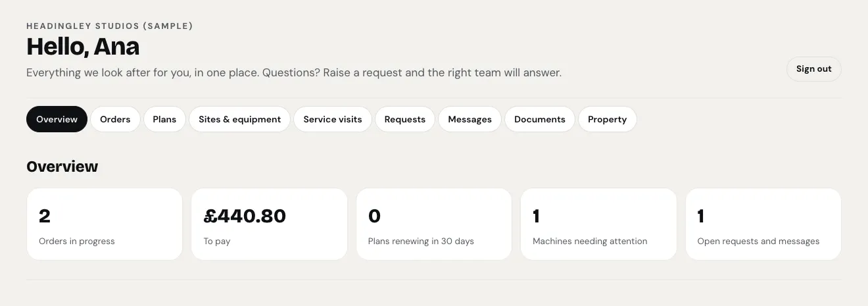The image size is (868, 306).
Task: Switch to the Messages tab
Action: [470, 119]
